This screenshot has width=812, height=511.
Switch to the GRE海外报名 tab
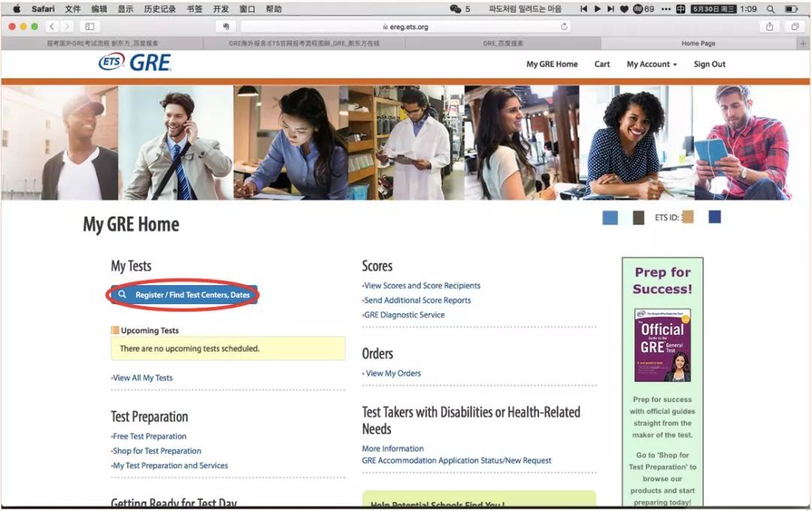click(x=304, y=44)
